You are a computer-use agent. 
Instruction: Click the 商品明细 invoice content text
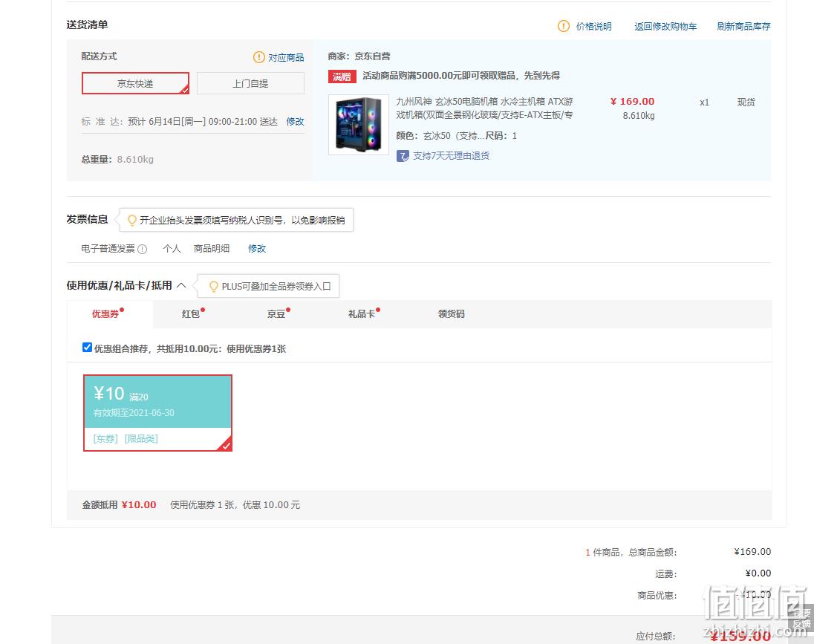click(x=212, y=249)
